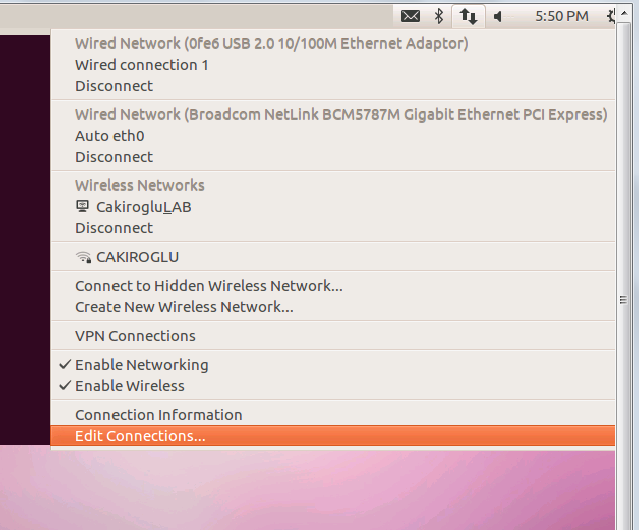This screenshot has width=639, height=530.
Task: Open the 5:50 PM clock menu
Action: (x=562, y=16)
